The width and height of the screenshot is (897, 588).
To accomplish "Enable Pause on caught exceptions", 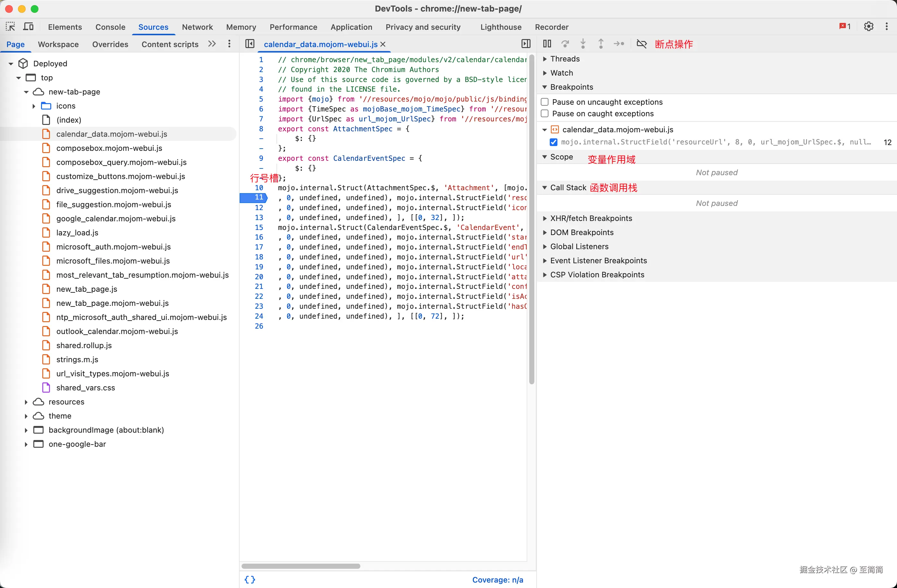I will pyautogui.click(x=545, y=114).
